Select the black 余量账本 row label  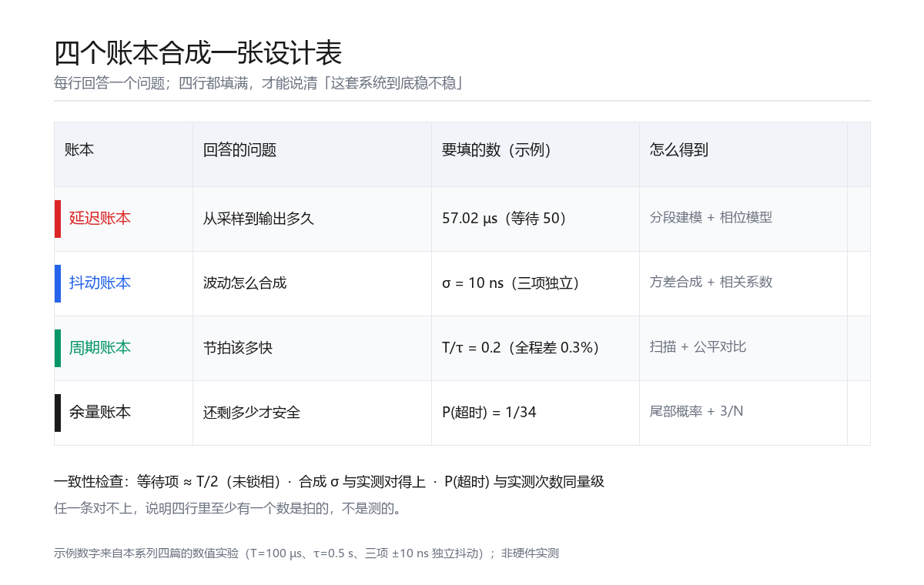100,413
